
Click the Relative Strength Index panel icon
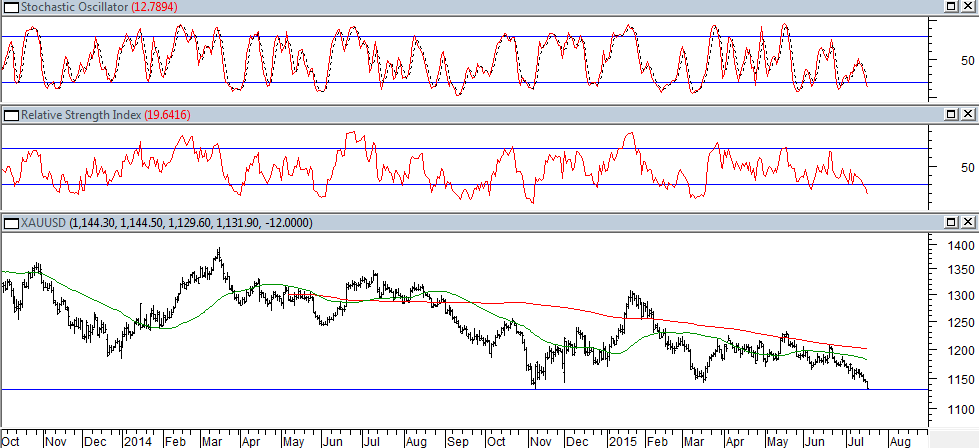pos(11,116)
